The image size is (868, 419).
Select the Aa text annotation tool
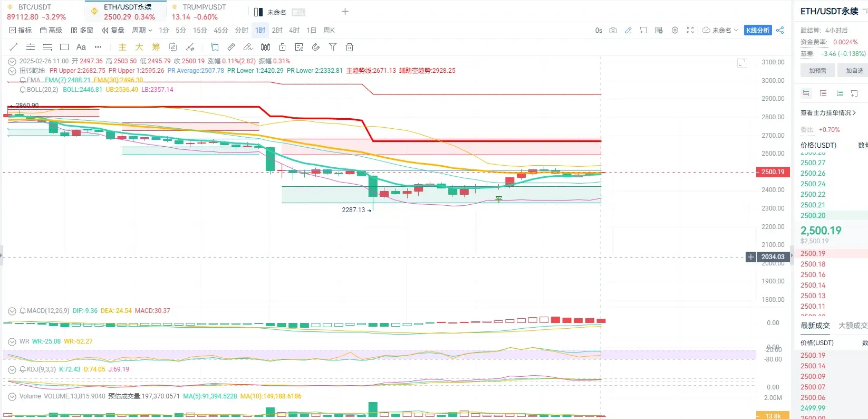click(81, 47)
